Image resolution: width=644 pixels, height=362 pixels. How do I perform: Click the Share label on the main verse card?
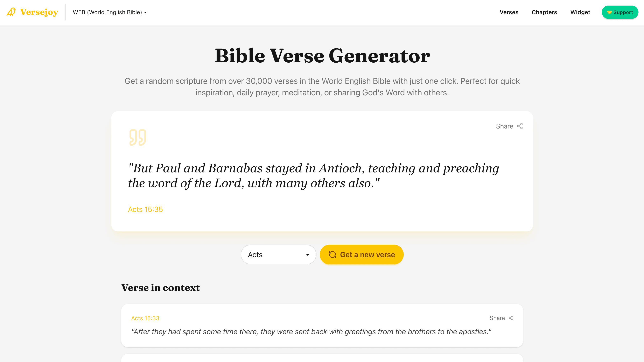pyautogui.click(x=504, y=126)
